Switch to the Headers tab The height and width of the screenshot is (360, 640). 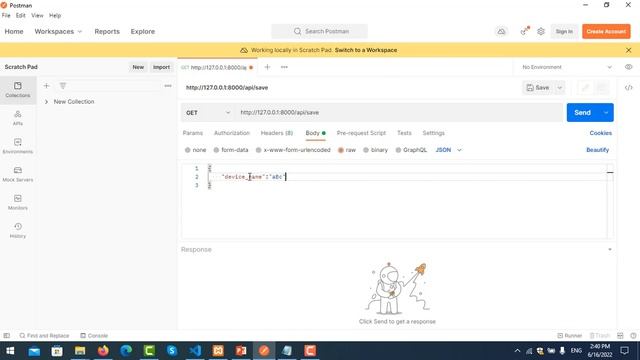(277, 133)
